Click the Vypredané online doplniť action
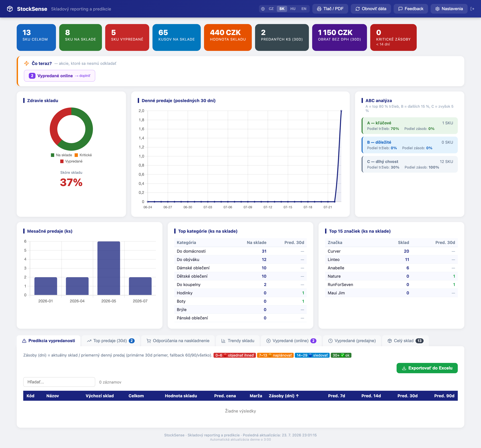The width and height of the screenshot is (481, 448). [x=60, y=76]
